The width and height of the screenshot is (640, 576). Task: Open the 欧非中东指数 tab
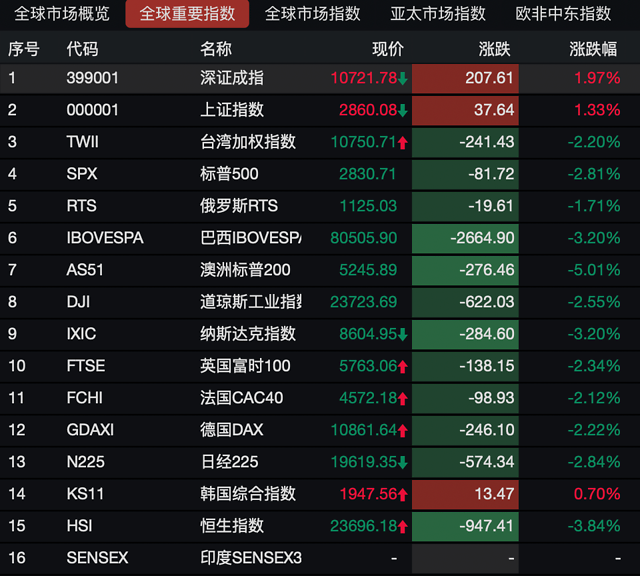(563, 14)
